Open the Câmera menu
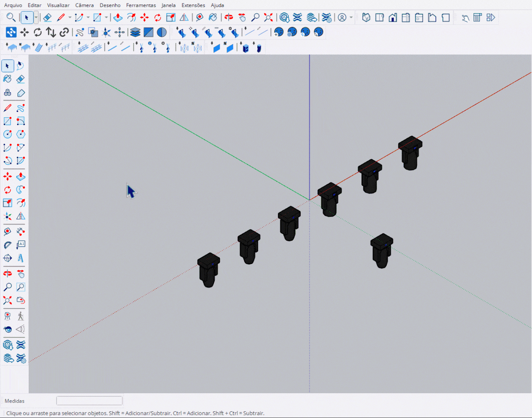The height and width of the screenshot is (418, 532). pyautogui.click(x=84, y=5)
